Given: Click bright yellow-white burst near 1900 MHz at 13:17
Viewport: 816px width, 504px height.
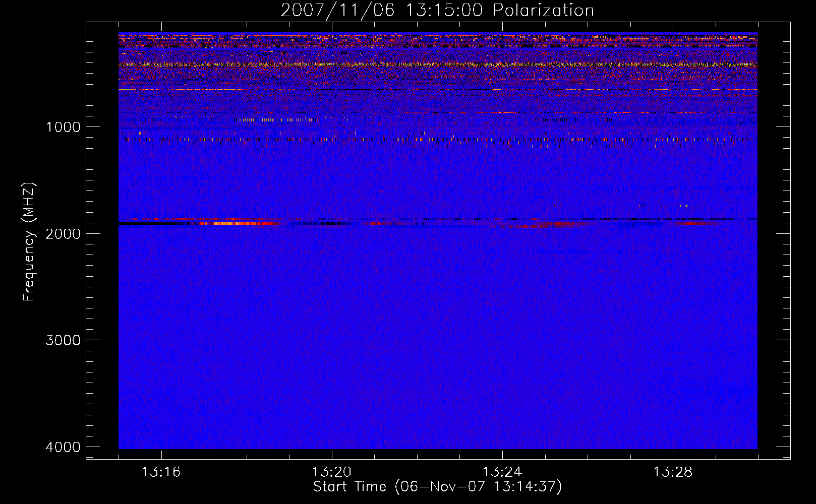Looking at the screenshot, I should point(227,223).
